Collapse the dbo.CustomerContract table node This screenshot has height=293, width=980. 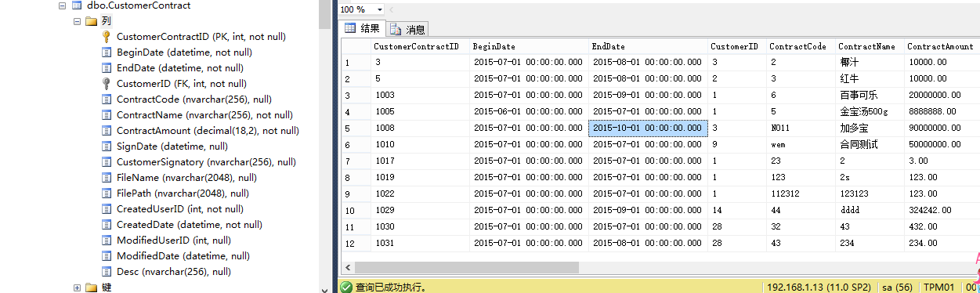coord(63,5)
